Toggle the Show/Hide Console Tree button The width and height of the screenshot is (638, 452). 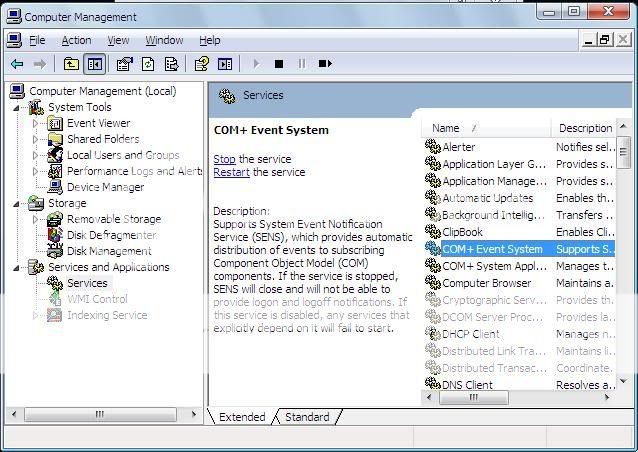click(94, 64)
